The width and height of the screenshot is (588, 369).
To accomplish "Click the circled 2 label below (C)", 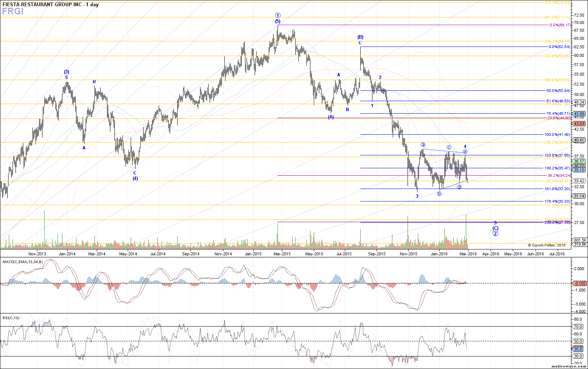I will pos(495,234).
